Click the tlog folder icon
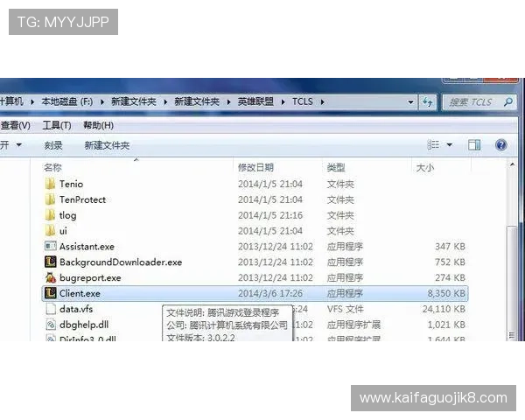Screen dimensions: 525x420 click(x=50, y=215)
